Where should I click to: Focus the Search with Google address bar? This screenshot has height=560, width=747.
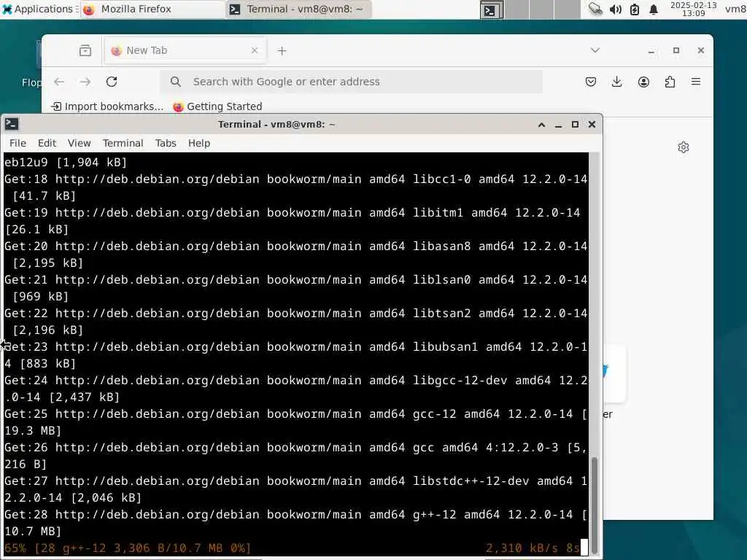click(x=351, y=82)
